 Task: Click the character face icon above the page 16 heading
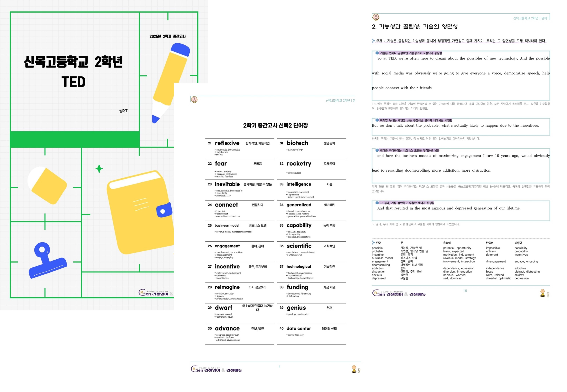[376, 17]
